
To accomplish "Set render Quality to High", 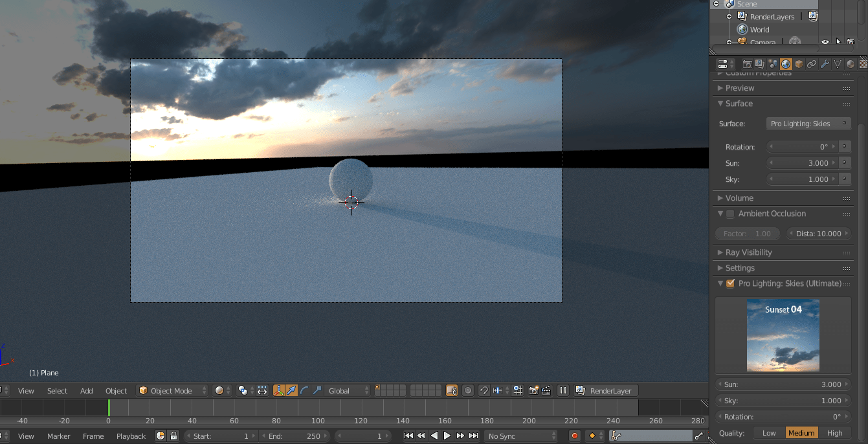I will [x=834, y=433].
